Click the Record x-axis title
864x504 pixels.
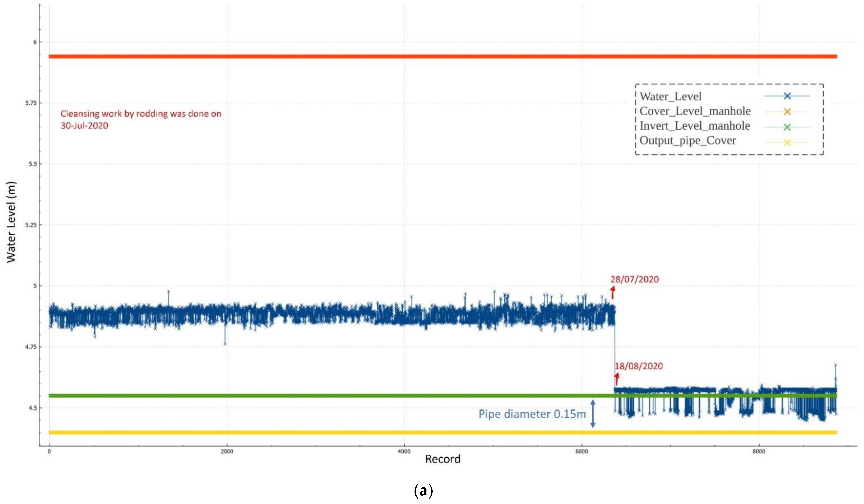coord(443,459)
